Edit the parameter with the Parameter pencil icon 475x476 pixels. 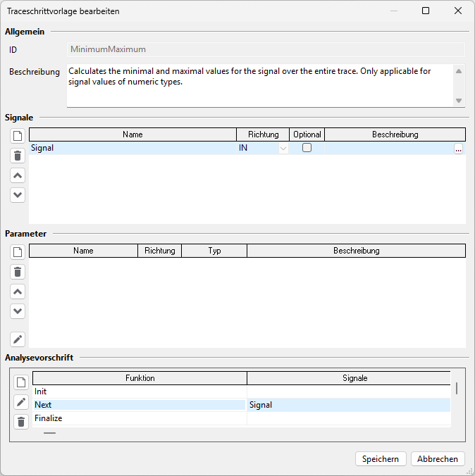click(18, 339)
